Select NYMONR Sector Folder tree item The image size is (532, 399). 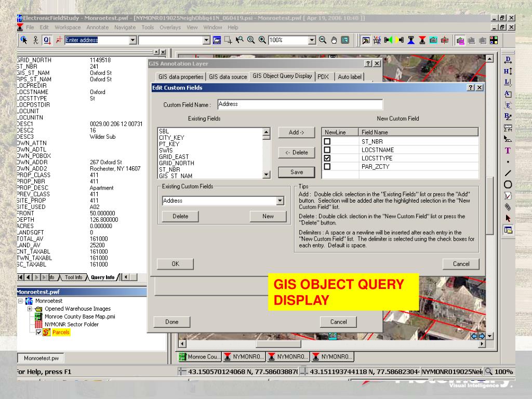72,324
